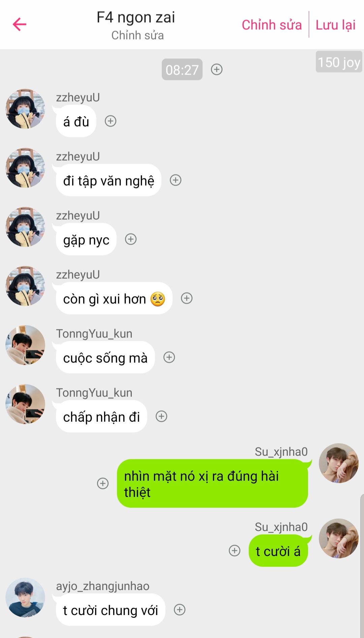Screen dimensions: 364x638
Task: Click plus icon beside "gặp nyc" message
Action: tap(131, 239)
